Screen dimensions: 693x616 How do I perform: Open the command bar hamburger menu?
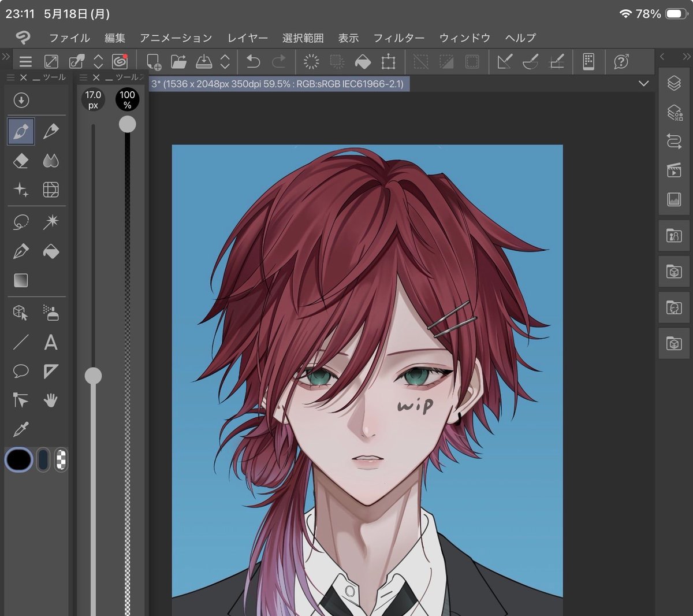click(x=25, y=61)
